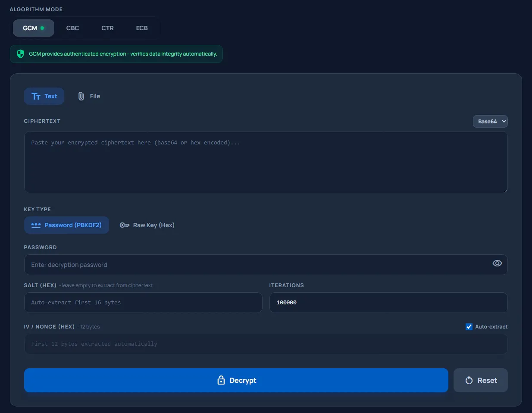Click the IV / Nonce hex field

(266, 344)
